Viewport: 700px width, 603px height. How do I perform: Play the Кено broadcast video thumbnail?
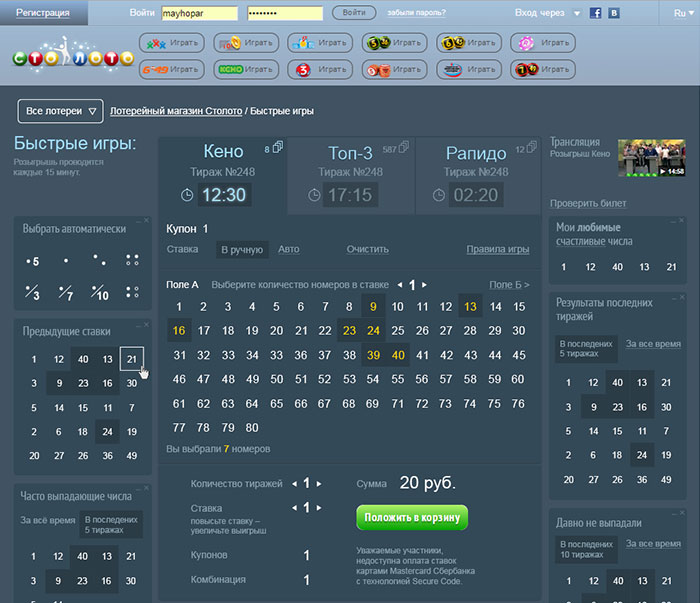[x=651, y=158]
